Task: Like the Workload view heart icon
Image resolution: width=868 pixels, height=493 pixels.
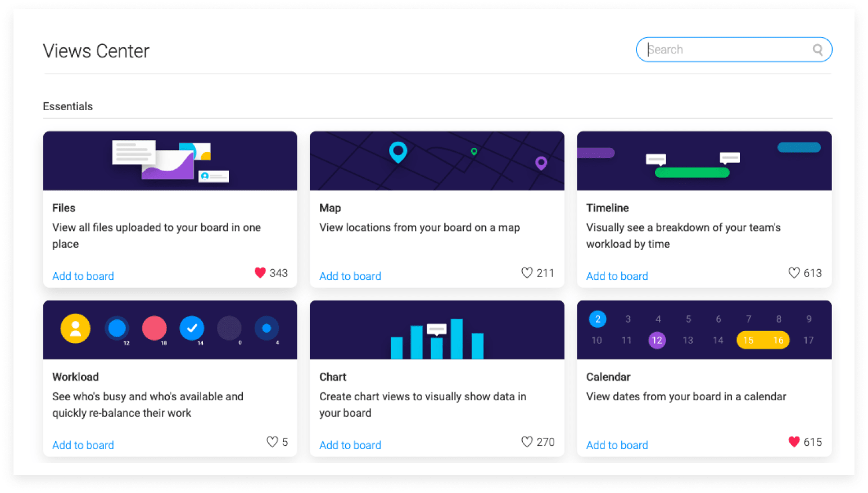Action: (272, 442)
